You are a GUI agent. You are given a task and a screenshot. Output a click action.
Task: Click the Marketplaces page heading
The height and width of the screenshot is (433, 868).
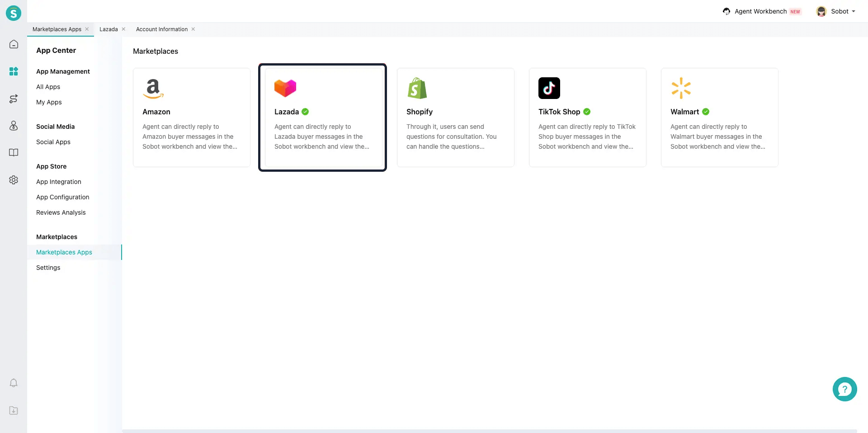(156, 51)
